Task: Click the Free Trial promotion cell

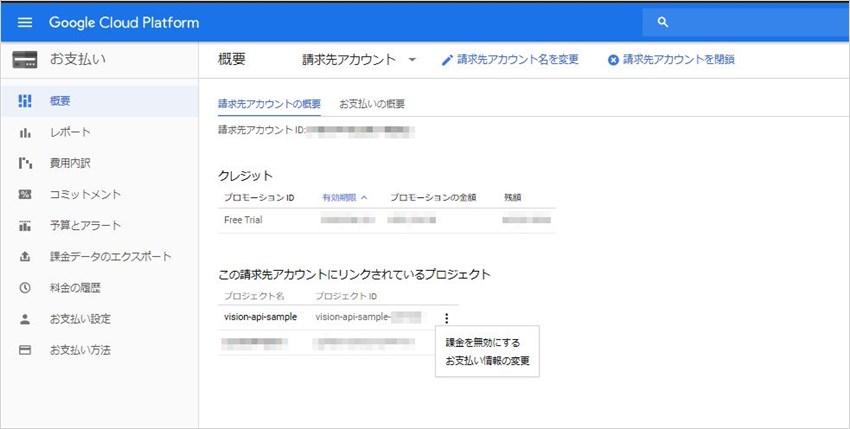Action: 243,220
